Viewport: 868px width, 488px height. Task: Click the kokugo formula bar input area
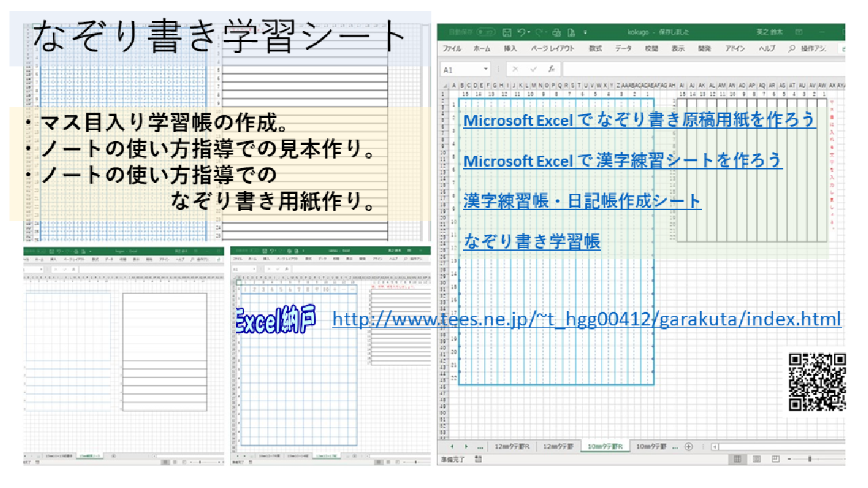[703, 69]
